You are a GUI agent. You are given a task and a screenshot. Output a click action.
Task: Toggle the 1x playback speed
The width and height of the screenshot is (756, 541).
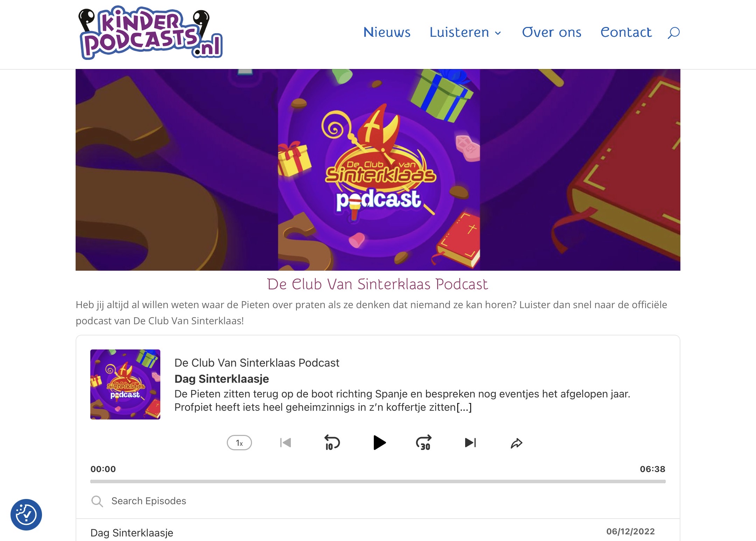click(239, 443)
